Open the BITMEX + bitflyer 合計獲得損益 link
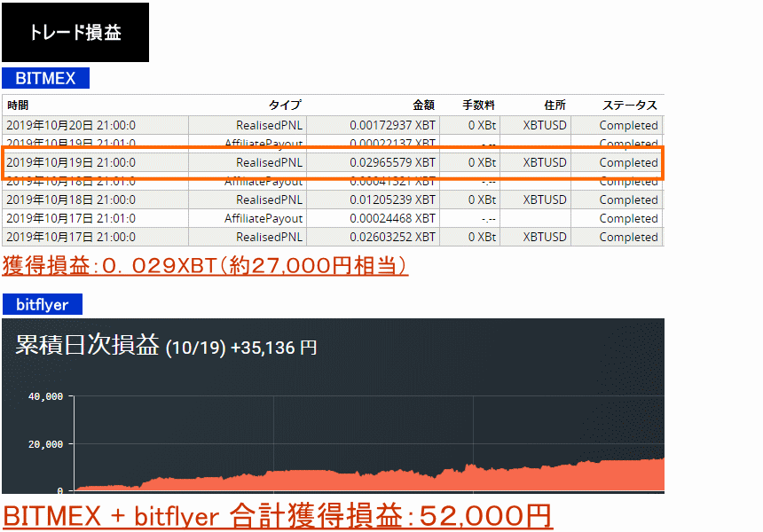763x532 pixels. pyautogui.click(x=277, y=515)
